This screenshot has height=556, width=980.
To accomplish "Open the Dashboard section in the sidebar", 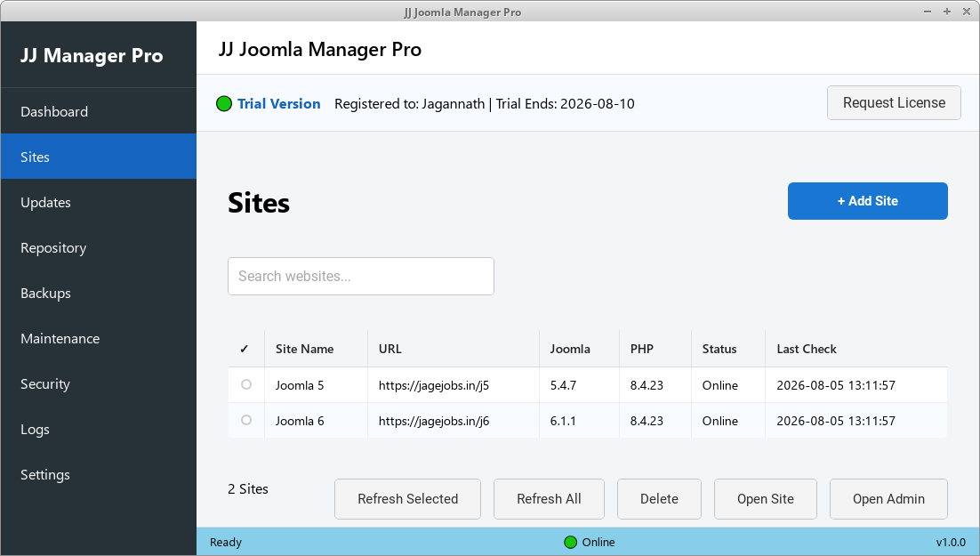I will tap(99, 111).
